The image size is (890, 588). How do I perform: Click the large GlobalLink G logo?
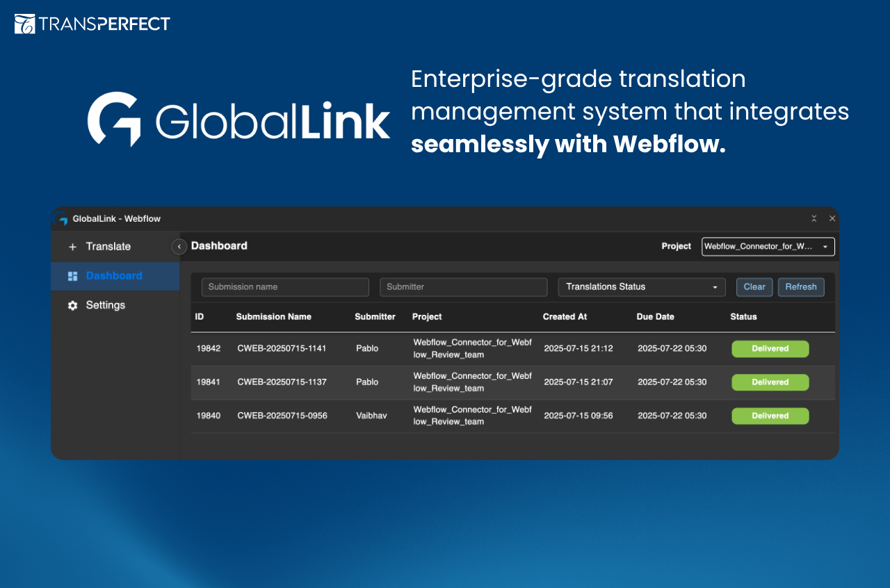tap(113, 120)
